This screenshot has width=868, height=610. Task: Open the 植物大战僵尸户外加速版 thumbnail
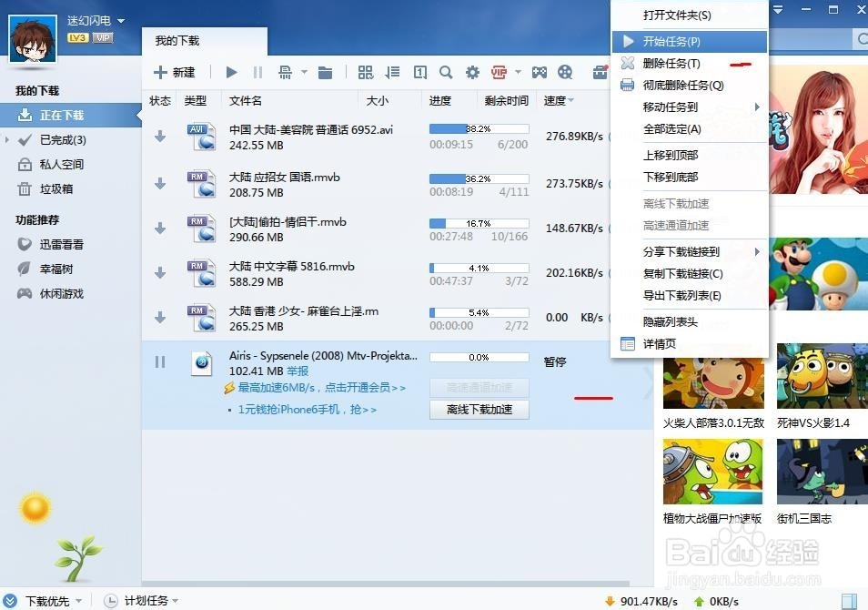pyautogui.click(x=712, y=470)
